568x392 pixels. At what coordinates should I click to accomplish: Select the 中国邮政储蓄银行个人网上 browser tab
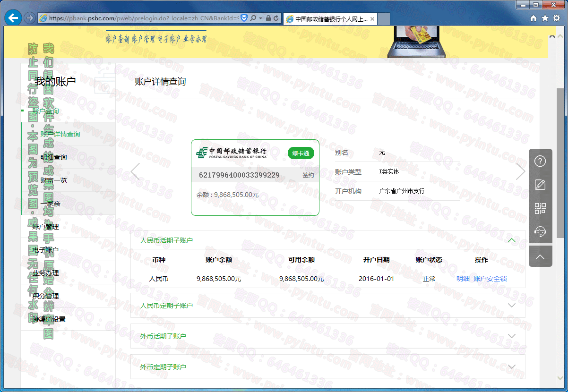330,19
